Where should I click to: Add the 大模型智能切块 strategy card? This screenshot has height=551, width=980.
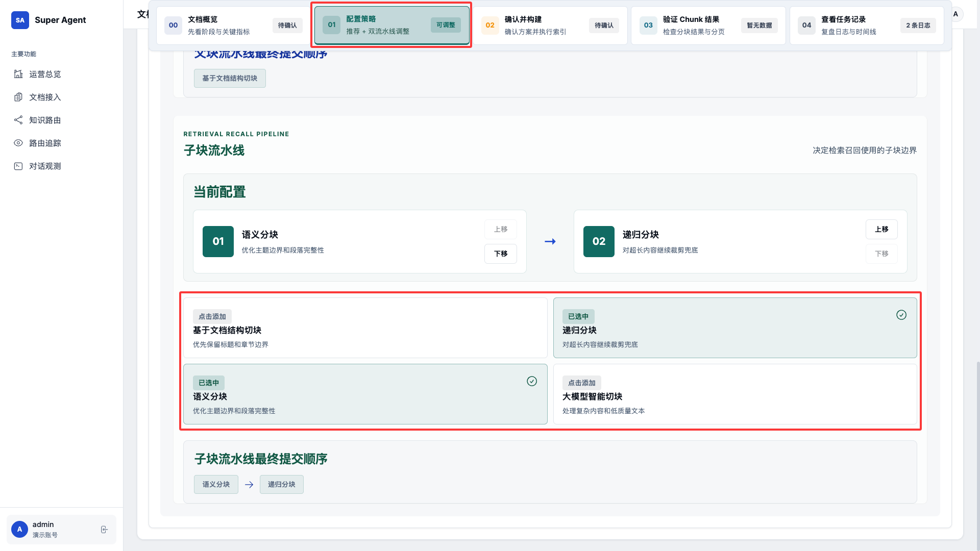click(734, 394)
